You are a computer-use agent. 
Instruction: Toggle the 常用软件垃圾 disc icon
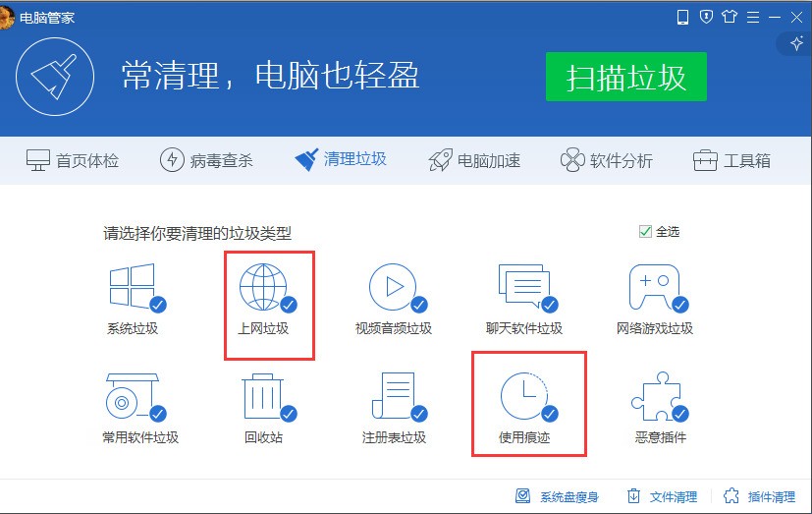point(135,397)
